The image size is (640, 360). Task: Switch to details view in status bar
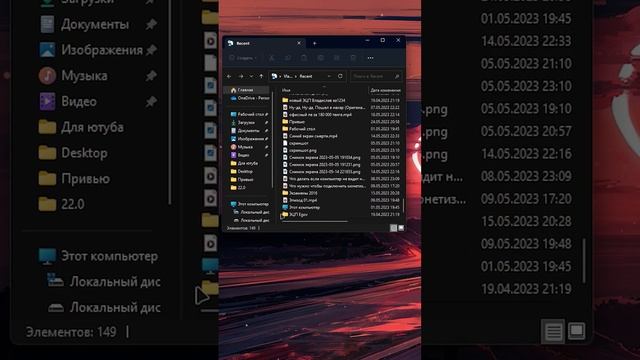click(x=393, y=228)
